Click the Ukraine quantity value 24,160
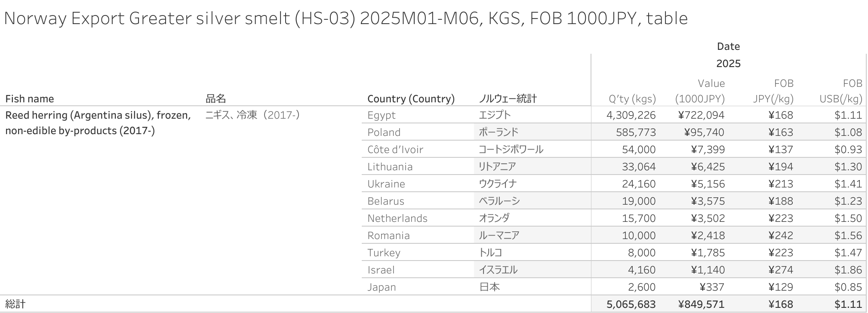The width and height of the screenshot is (868, 313). [x=639, y=184]
